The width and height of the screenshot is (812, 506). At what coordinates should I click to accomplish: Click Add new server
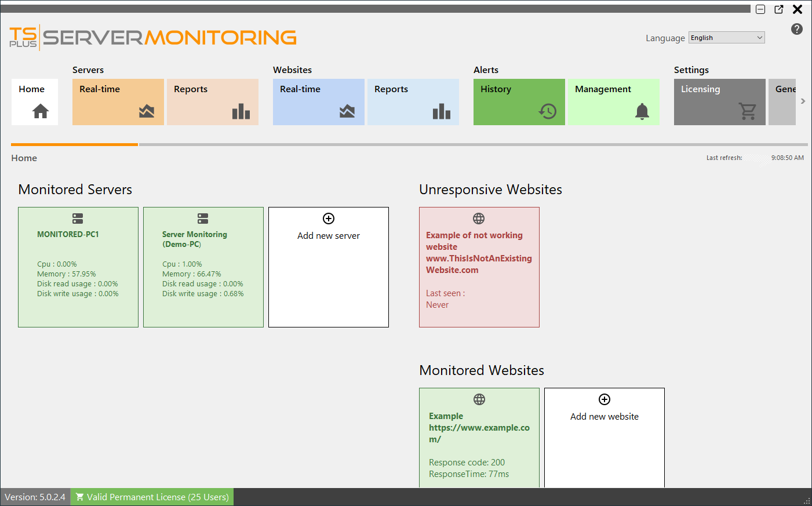click(328, 235)
